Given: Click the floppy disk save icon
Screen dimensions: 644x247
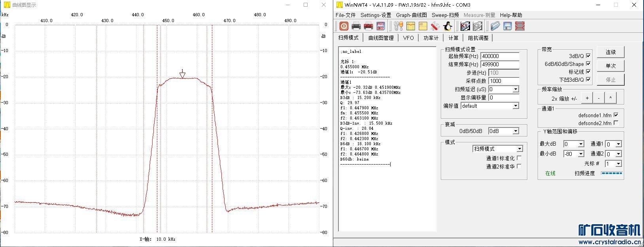Looking at the screenshot, I should [x=508, y=26].
